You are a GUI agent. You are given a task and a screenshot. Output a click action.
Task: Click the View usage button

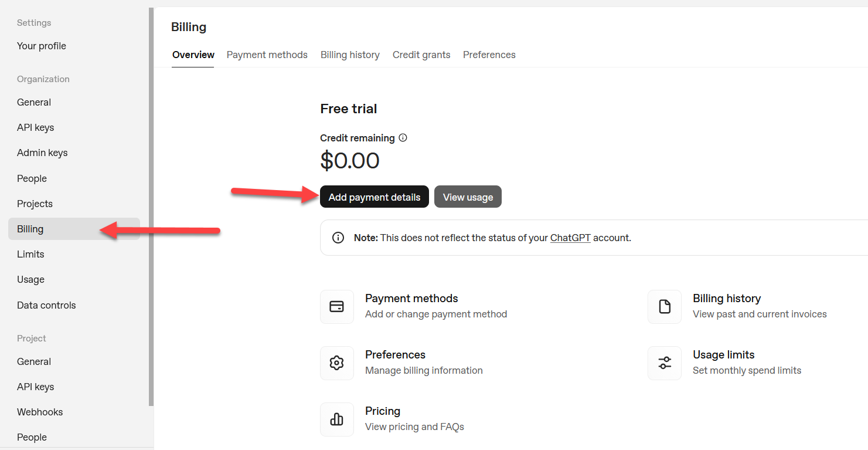[x=468, y=197]
